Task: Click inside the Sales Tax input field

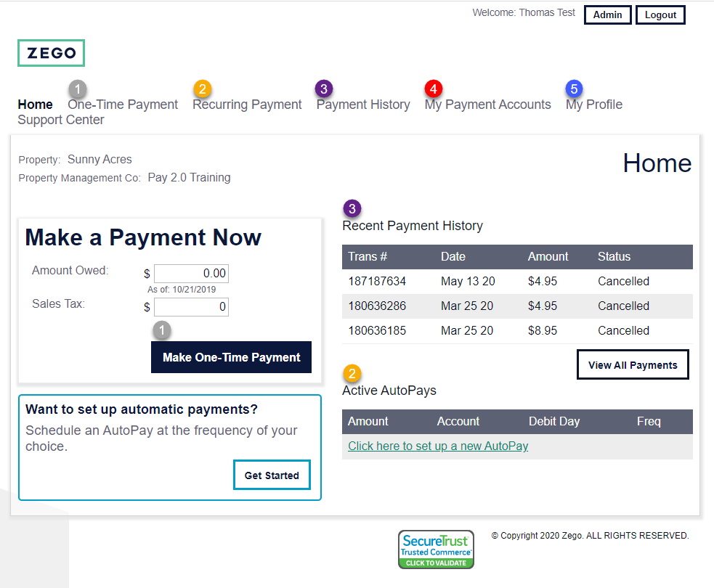Action: [191, 307]
